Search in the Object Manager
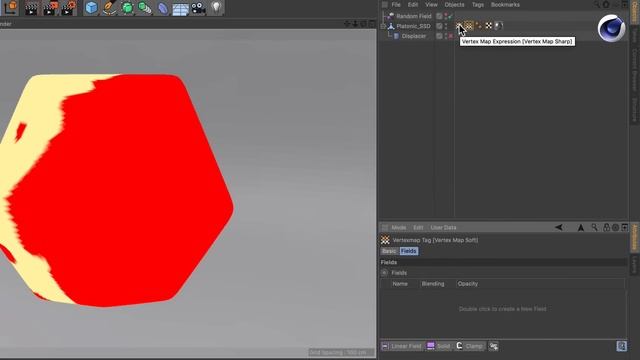The height and width of the screenshot is (360, 640). [x=597, y=4]
